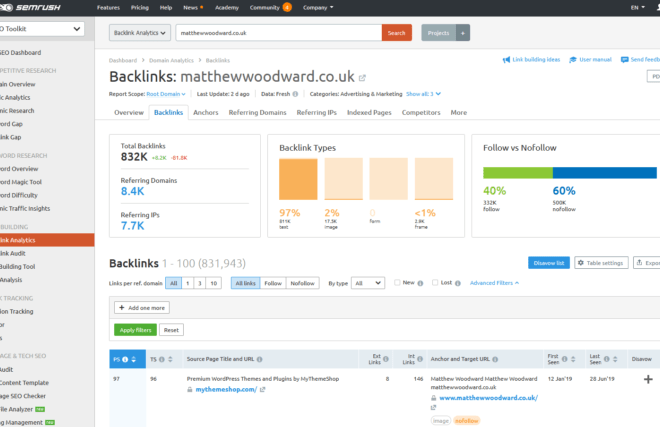Screen dimensions: 660x427
Task: Click the Apply filters button
Action: (x=135, y=330)
